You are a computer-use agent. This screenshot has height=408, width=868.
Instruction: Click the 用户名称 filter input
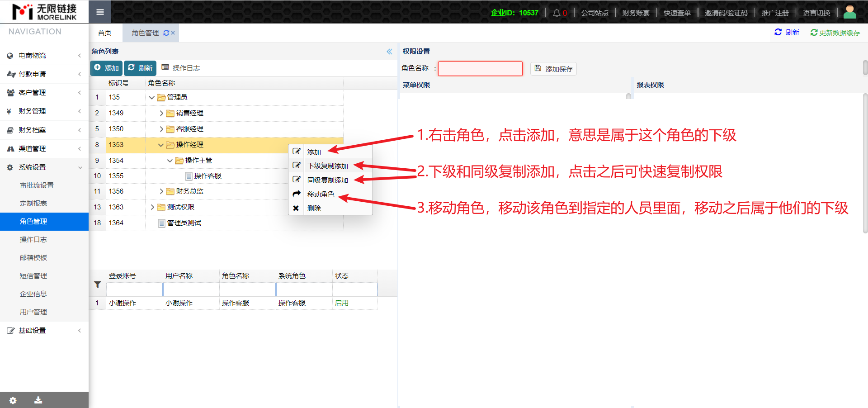tap(191, 289)
